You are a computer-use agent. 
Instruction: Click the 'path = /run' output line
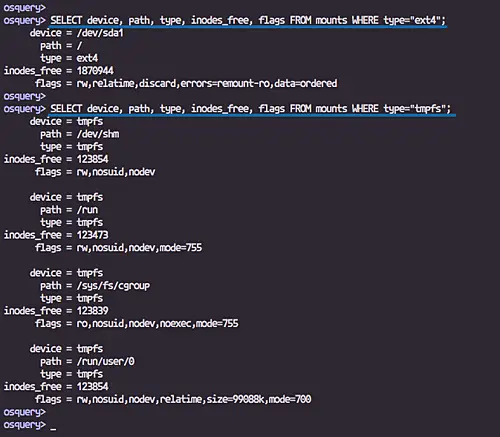[x=69, y=210]
